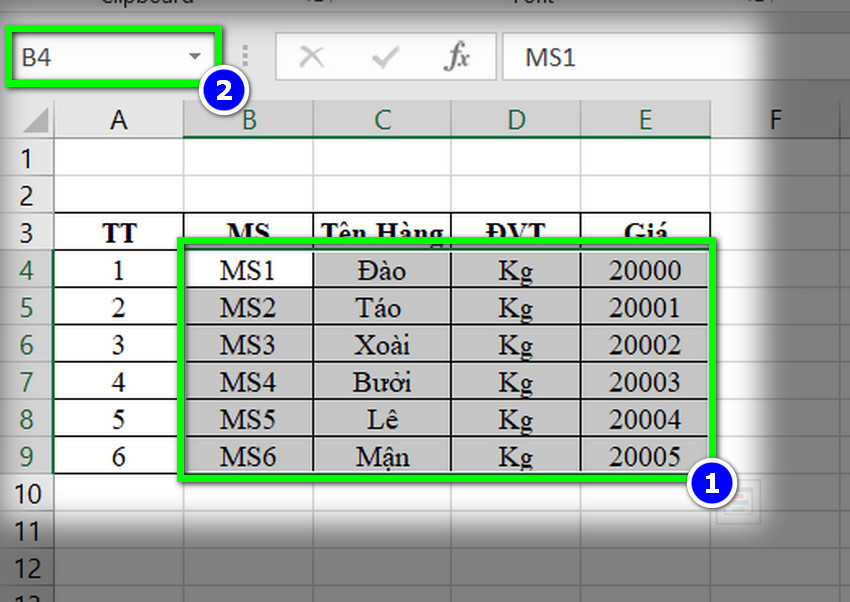Select the price cell 20005
Screen dimensions: 850x602
click(x=645, y=456)
